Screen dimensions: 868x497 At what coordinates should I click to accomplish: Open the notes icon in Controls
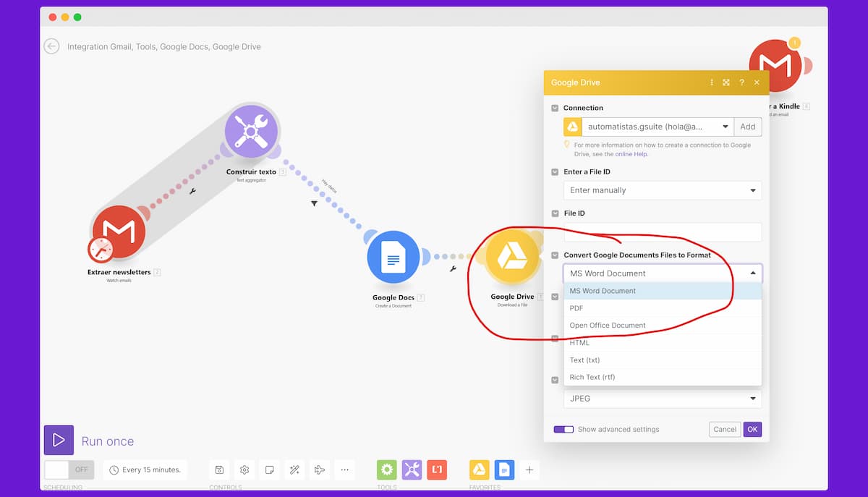pos(269,470)
